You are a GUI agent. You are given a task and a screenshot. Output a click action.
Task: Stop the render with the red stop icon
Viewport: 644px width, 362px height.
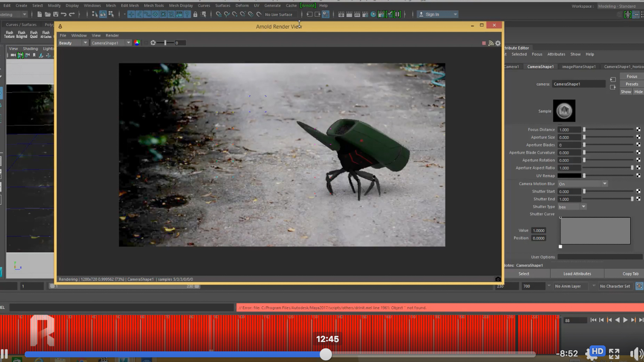click(484, 43)
